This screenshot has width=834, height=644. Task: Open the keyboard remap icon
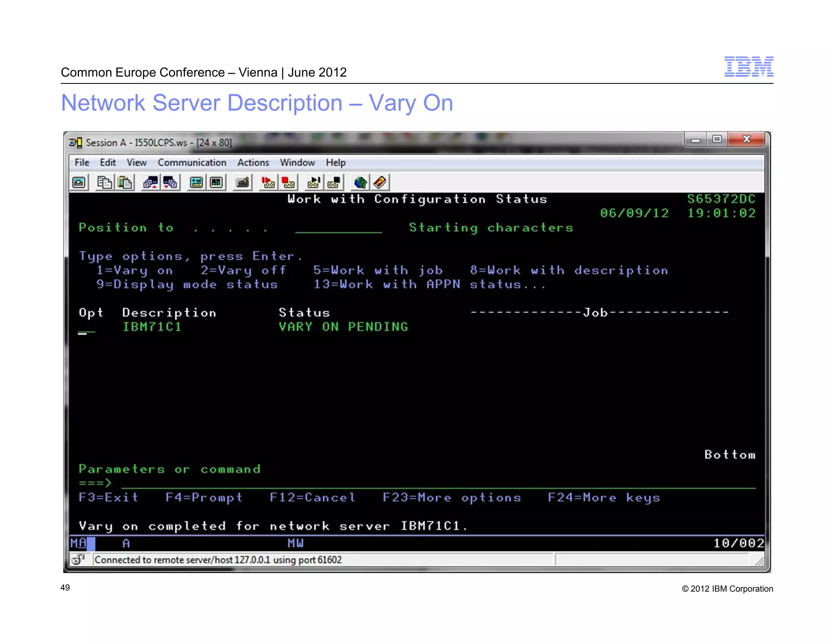point(242,182)
